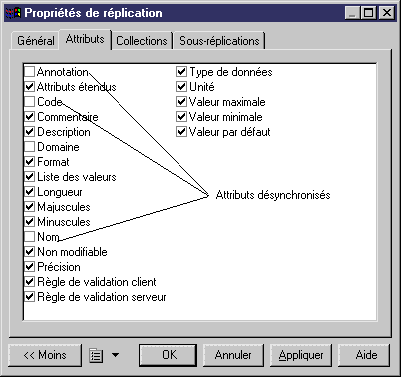Apply changes with Appliquer button
The height and width of the screenshot is (377, 401).
(301, 355)
